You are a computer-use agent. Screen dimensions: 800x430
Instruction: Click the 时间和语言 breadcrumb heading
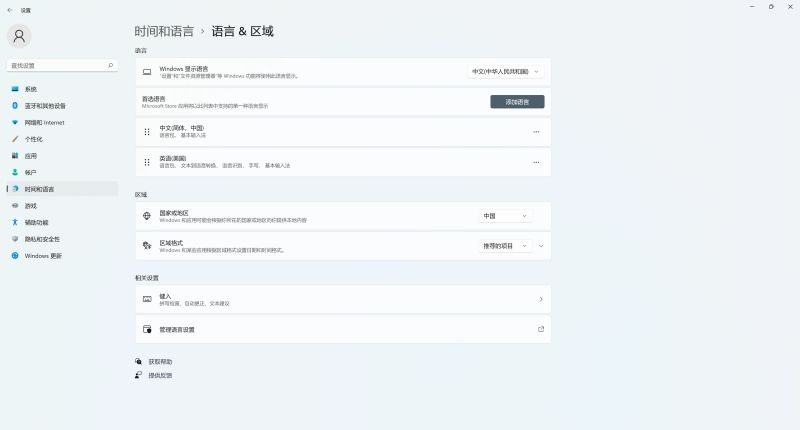point(164,31)
